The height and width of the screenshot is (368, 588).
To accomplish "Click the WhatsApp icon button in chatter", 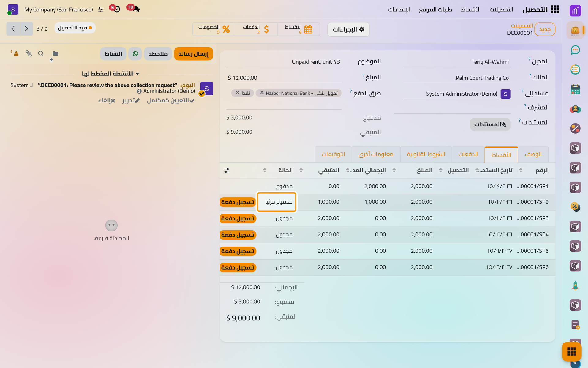I will click(x=135, y=54).
